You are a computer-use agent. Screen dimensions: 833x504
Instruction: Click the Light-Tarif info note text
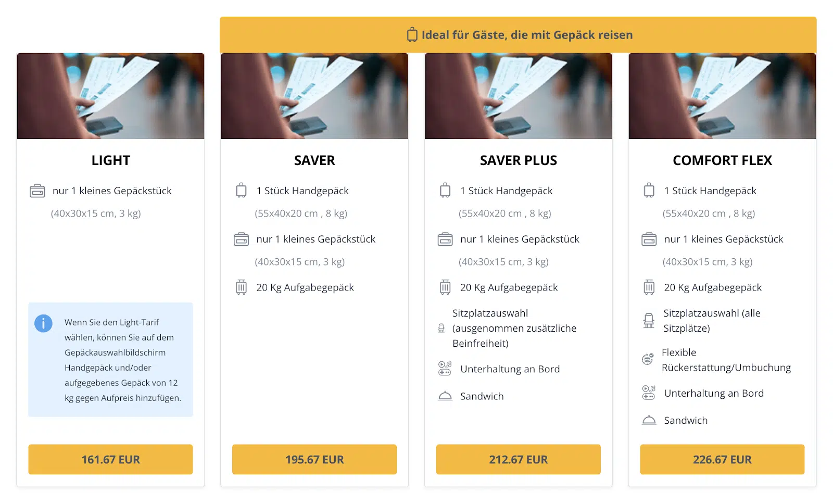(123, 360)
